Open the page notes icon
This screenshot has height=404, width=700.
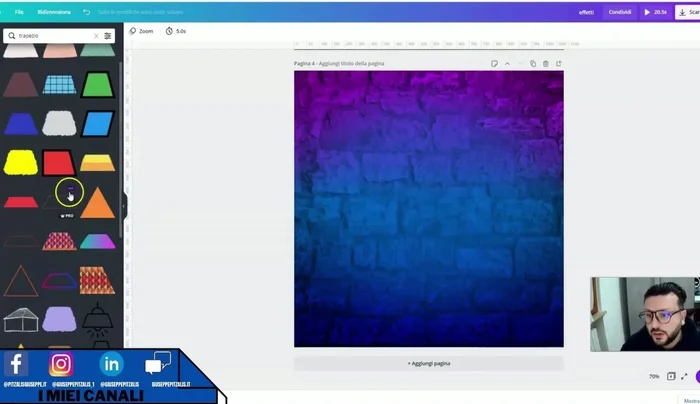(x=494, y=63)
